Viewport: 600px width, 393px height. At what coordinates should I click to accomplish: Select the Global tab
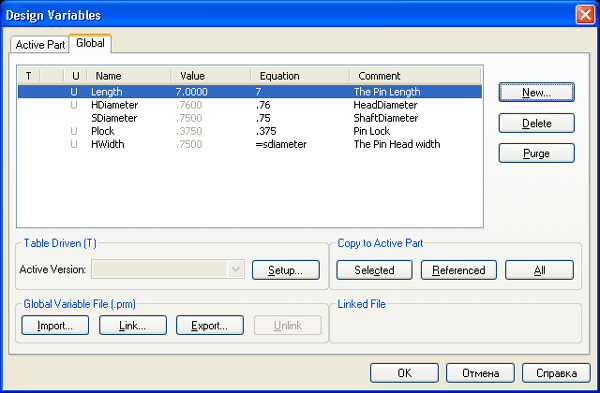[x=90, y=43]
